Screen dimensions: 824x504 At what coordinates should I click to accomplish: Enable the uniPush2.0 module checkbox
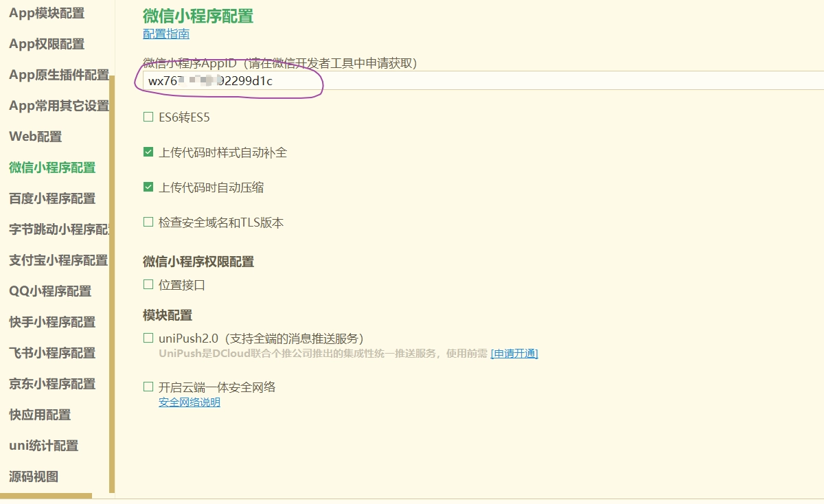pos(148,338)
